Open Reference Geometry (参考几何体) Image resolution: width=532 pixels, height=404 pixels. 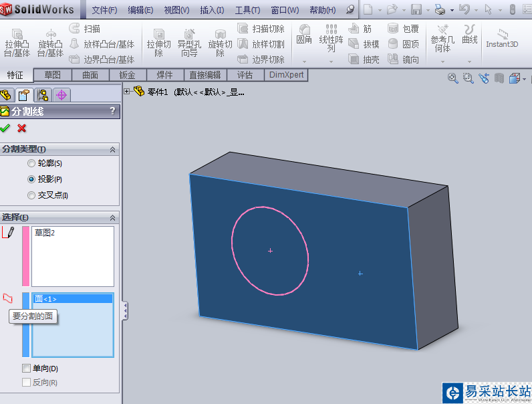click(x=442, y=38)
